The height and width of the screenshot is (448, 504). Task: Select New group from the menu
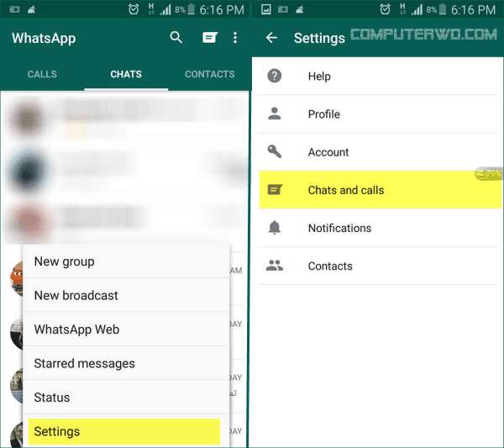126,261
